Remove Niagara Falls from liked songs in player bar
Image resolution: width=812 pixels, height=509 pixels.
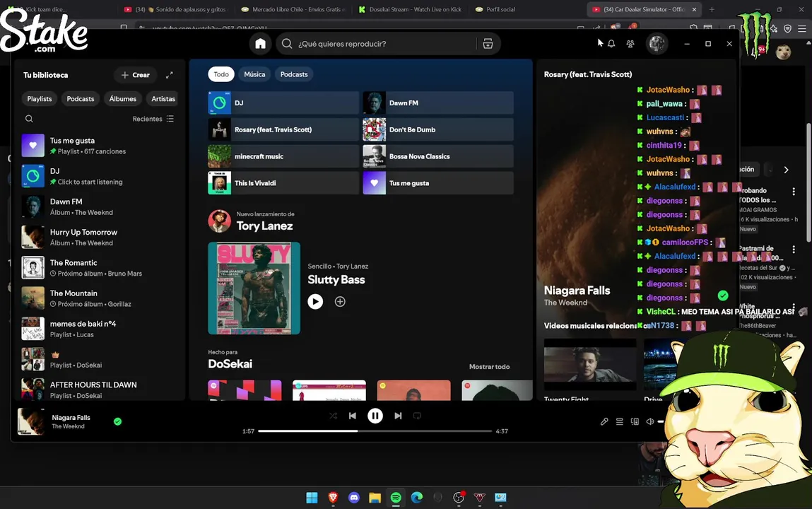tap(117, 421)
